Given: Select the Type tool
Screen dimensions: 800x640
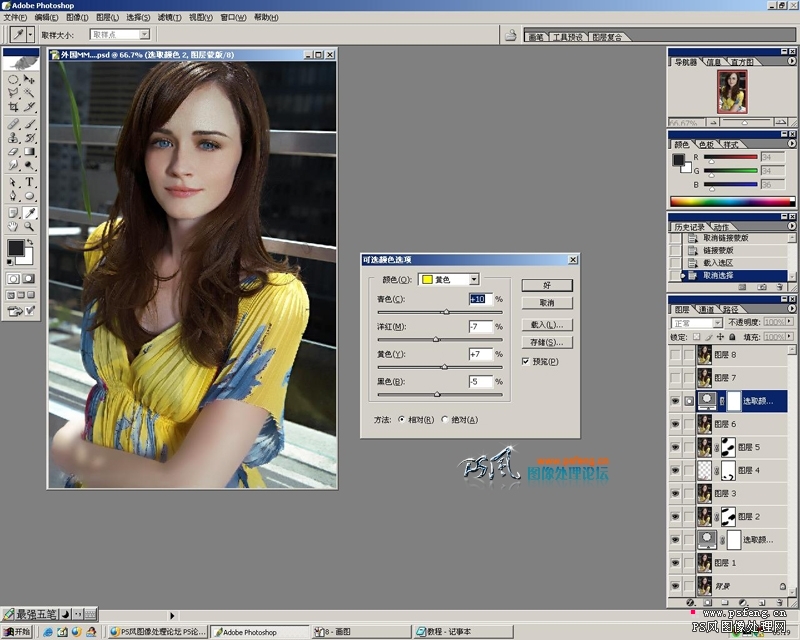Looking at the screenshot, I should 30,182.
